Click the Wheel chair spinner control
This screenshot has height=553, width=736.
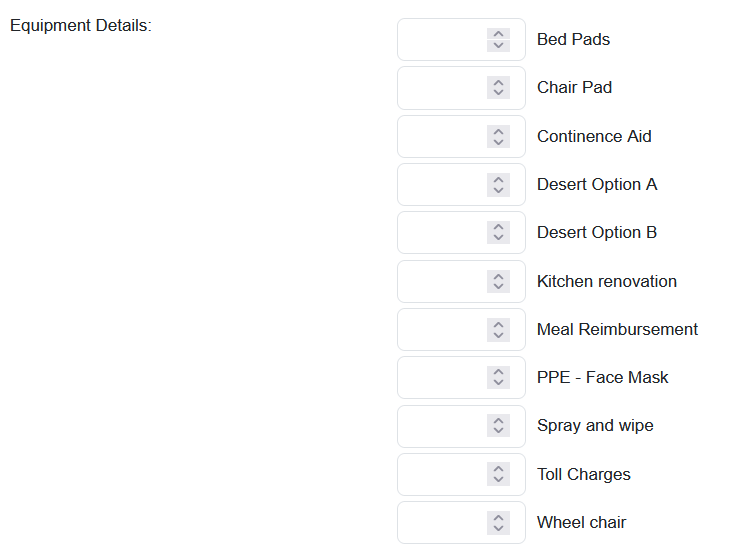[x=498, y=522]
